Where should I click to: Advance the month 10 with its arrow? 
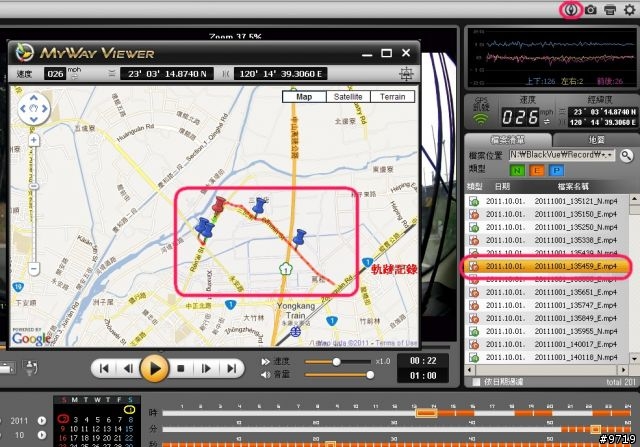coord(42,435)
